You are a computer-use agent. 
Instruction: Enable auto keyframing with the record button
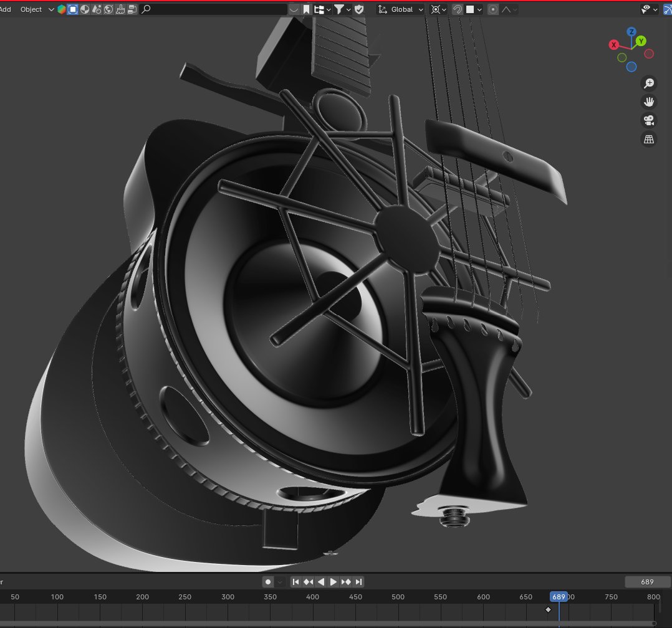pos(269,582)
